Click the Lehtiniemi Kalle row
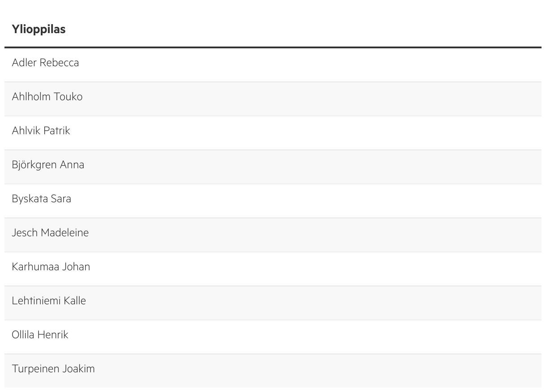The width and height of the screenshot is (546, 392). 49,301
